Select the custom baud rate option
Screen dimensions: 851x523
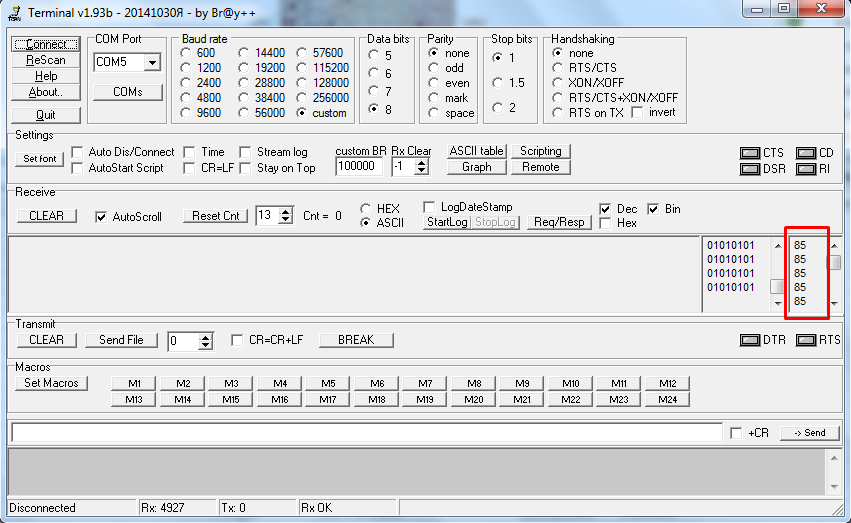click(x=301, y=113)
